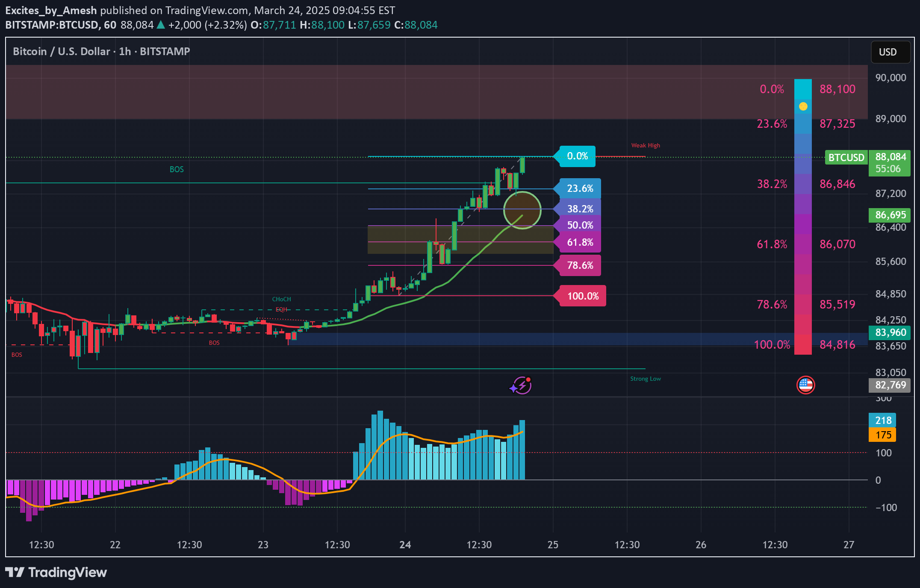The height and width of the screenshot is (588, 920).
Task: Click the date label 24 on time axis
Action: [405, 545]
